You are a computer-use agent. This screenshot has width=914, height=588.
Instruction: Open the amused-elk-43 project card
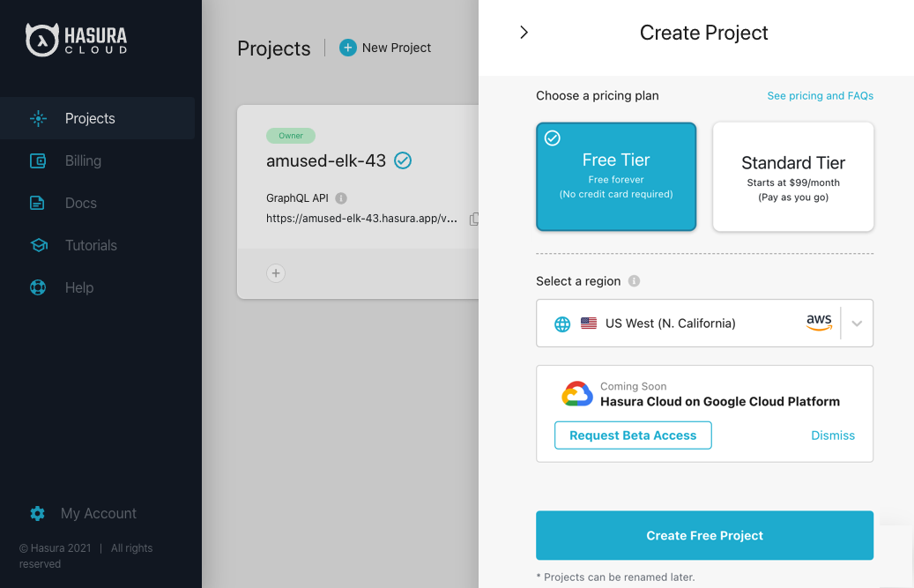click(326, 160)
